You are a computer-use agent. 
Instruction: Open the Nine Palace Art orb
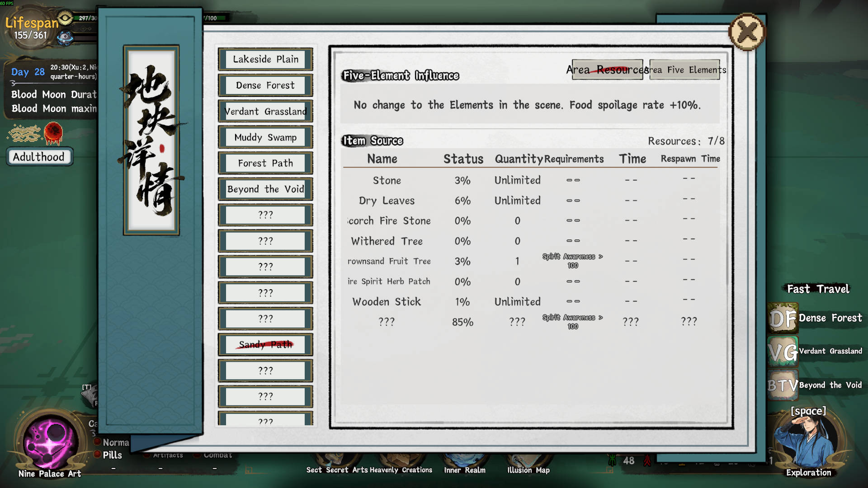click(51, 442)
